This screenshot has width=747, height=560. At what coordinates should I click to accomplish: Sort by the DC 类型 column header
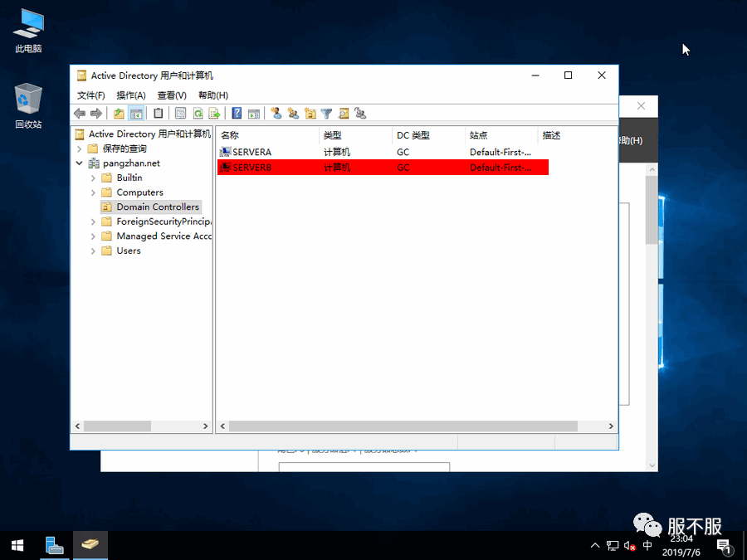(x=428, y=135)
